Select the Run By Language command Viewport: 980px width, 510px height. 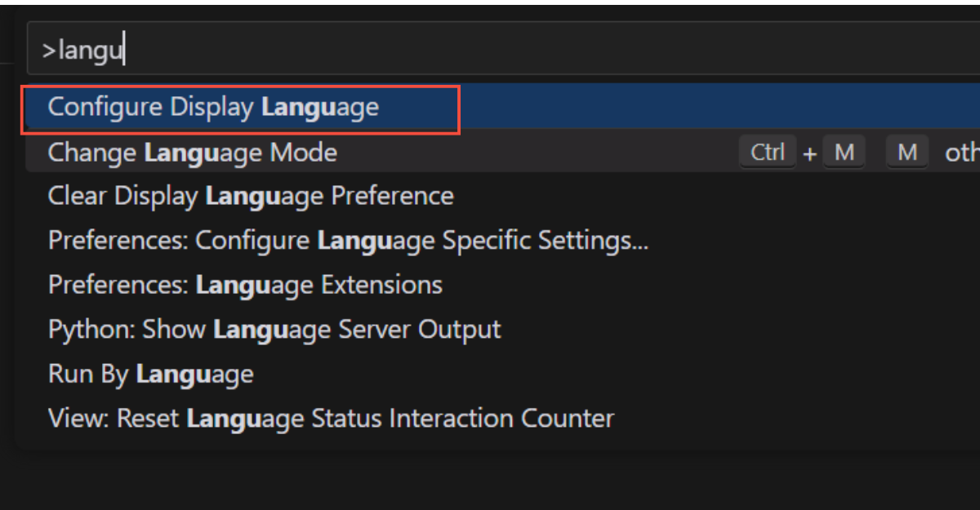click(150, 375)
